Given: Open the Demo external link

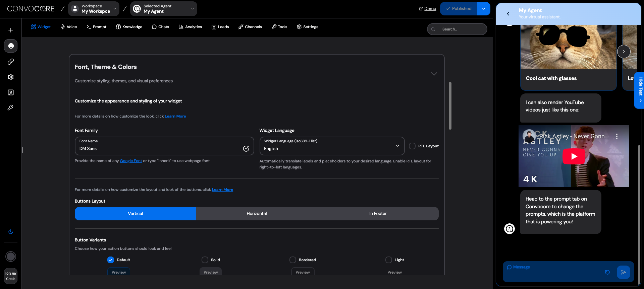Looking at the screenshot, I should (428, 9).
